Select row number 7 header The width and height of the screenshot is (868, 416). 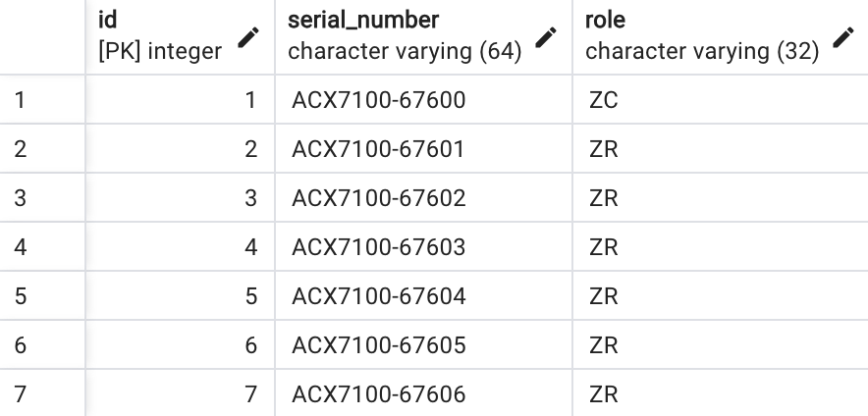[42, 393]
